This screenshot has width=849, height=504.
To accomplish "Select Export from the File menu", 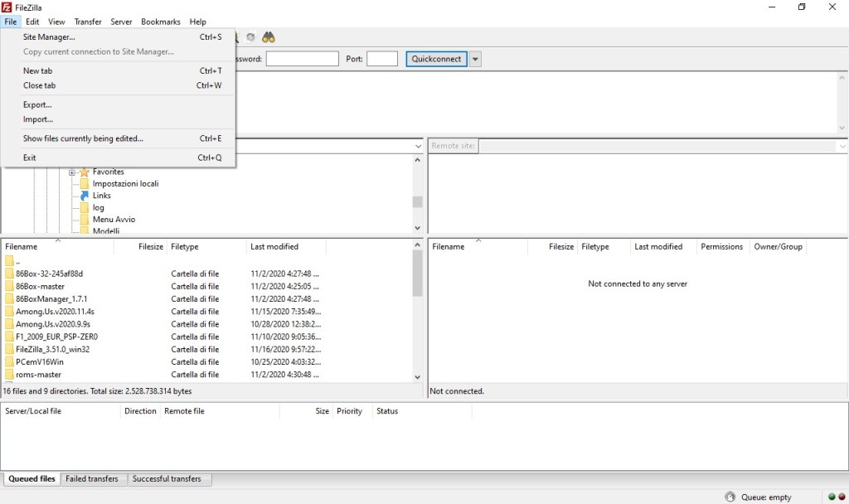I will click(37, 104).
